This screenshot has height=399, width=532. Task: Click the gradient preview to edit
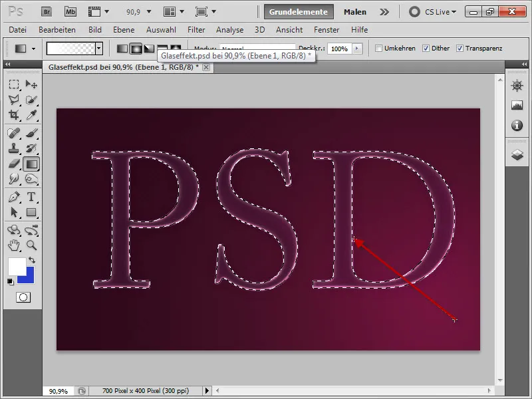coord(71,49)
